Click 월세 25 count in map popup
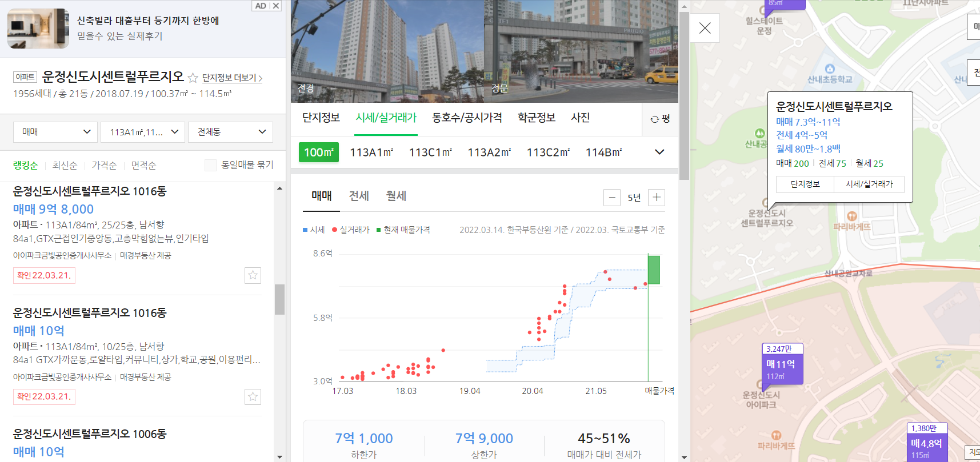 pyautogui.click(x=869, y=163)
